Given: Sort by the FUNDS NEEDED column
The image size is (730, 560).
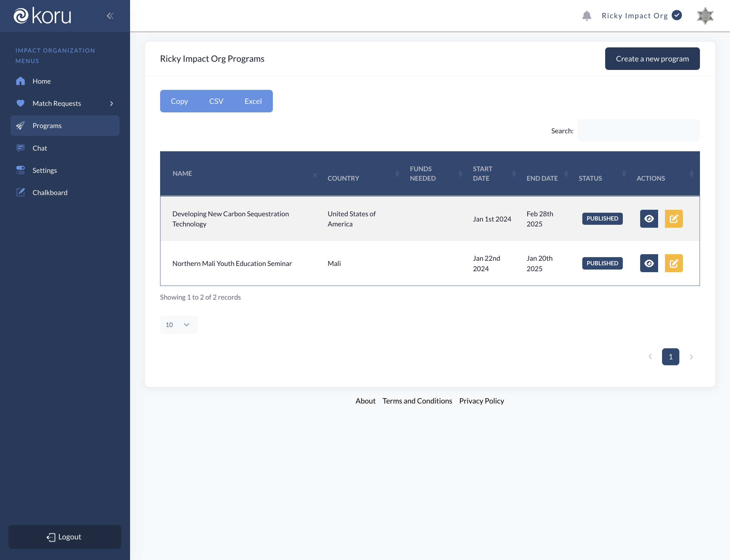Looking at the screenshot, I should (x=435, y=173).
